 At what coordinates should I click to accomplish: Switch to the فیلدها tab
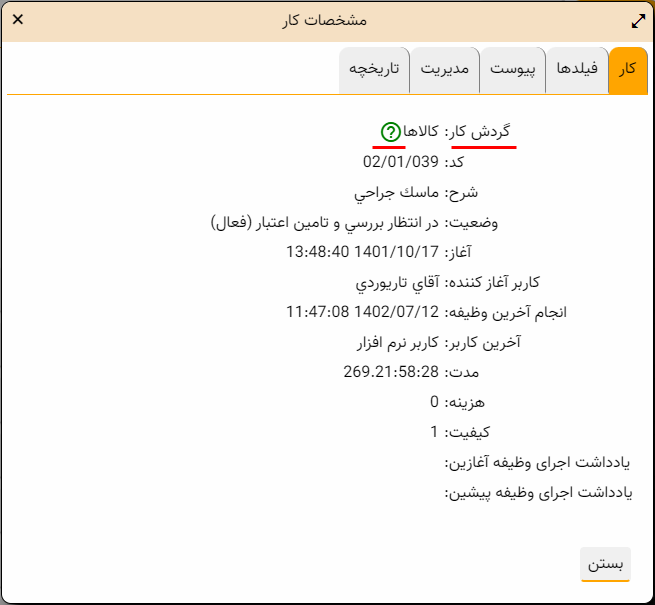(x=577, y=70)
